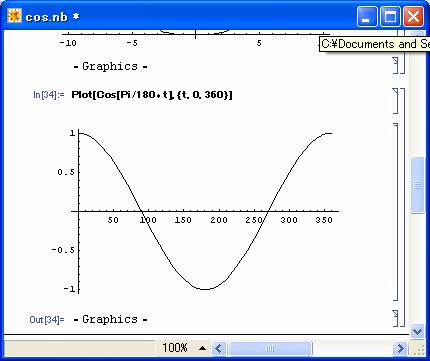Select the In[34] input cell bracket
Viewport: 430px width, 361px height.
coord(396,101)
